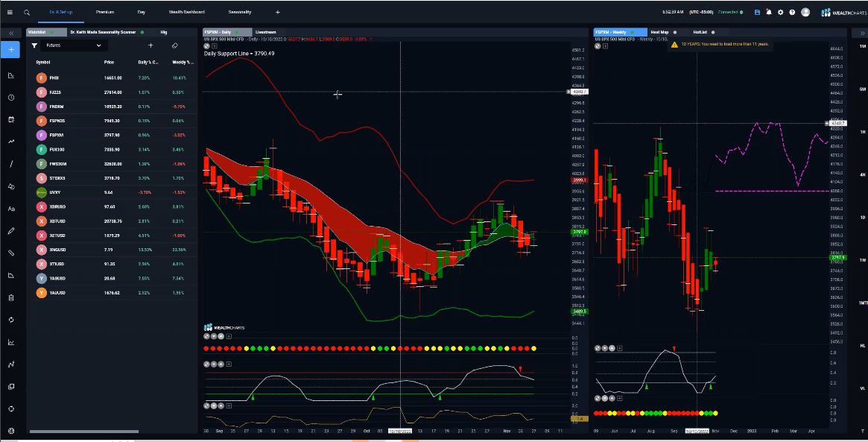Click the watchlist filter funnel icon

[34, 45]
